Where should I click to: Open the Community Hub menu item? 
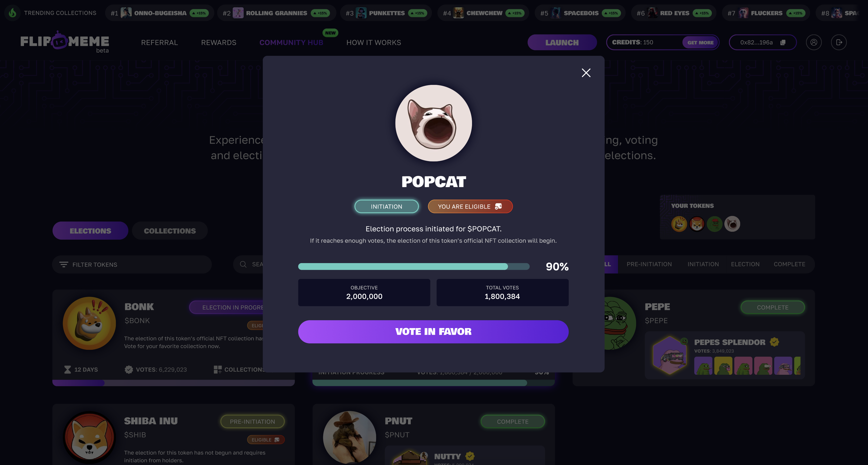[291, 42]
